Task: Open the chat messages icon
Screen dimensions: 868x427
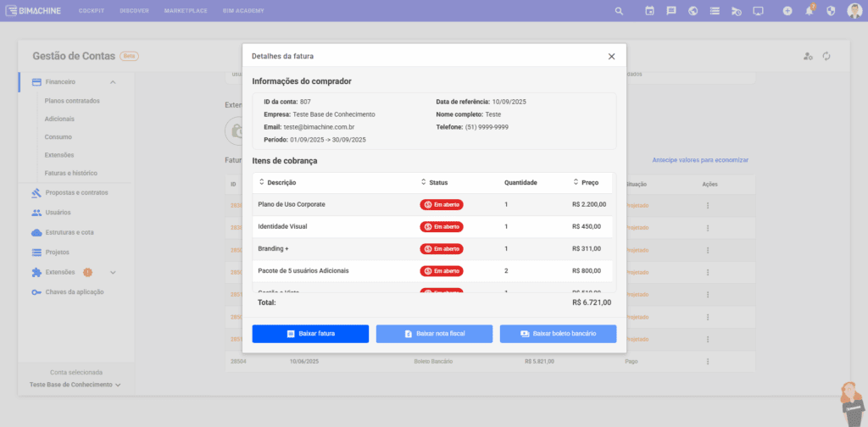Action: (x=671, y=11)
